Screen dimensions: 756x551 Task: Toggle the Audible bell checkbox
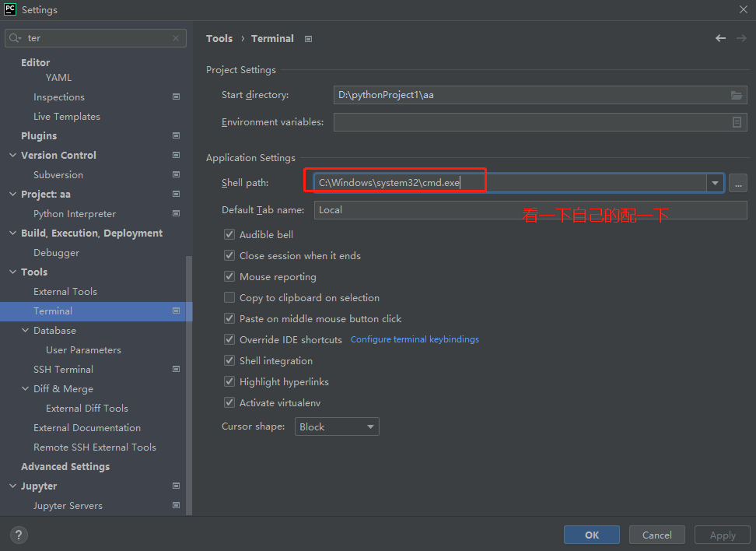coord(229,234)
